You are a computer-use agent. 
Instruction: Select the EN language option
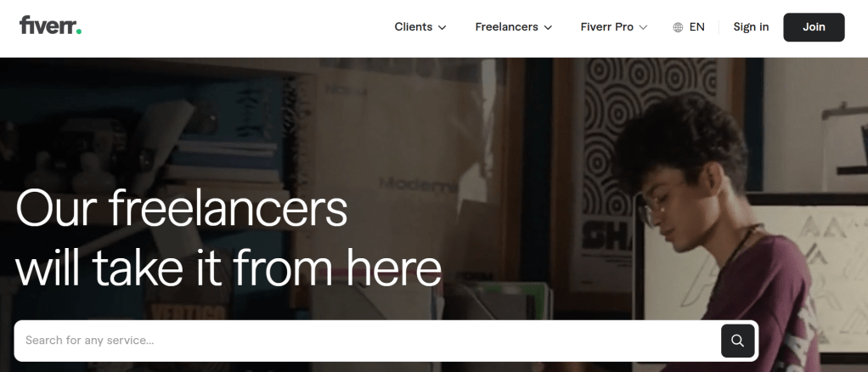(696, 27)
